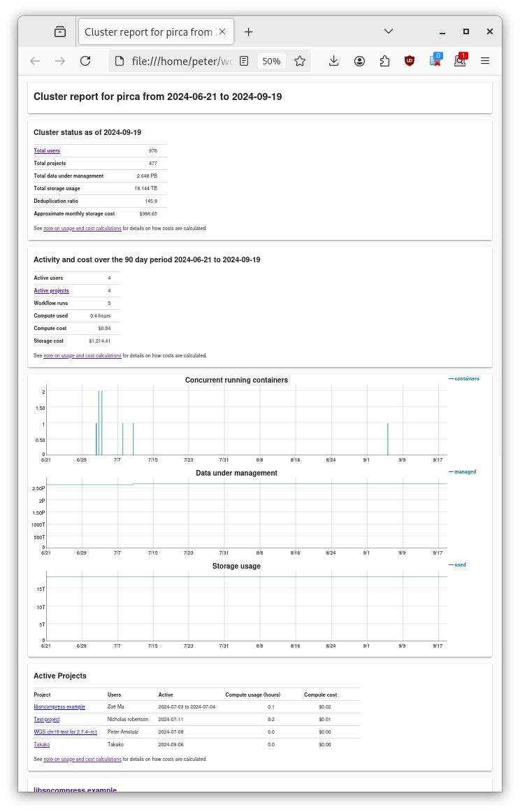Click the 50% zoom level indicator
This screenshot has height=812, width=520.
click(271, 61)
